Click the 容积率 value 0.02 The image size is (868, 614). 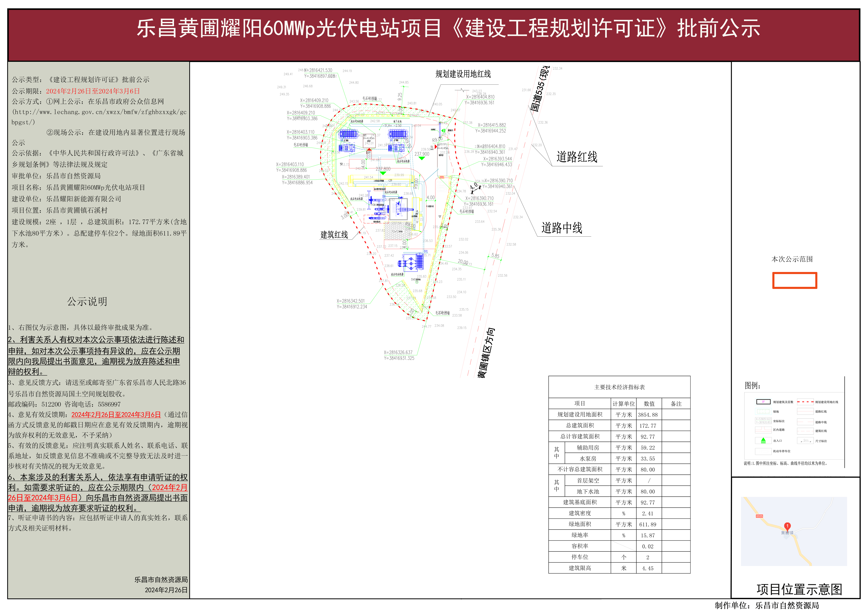click(x=648, y=546)
